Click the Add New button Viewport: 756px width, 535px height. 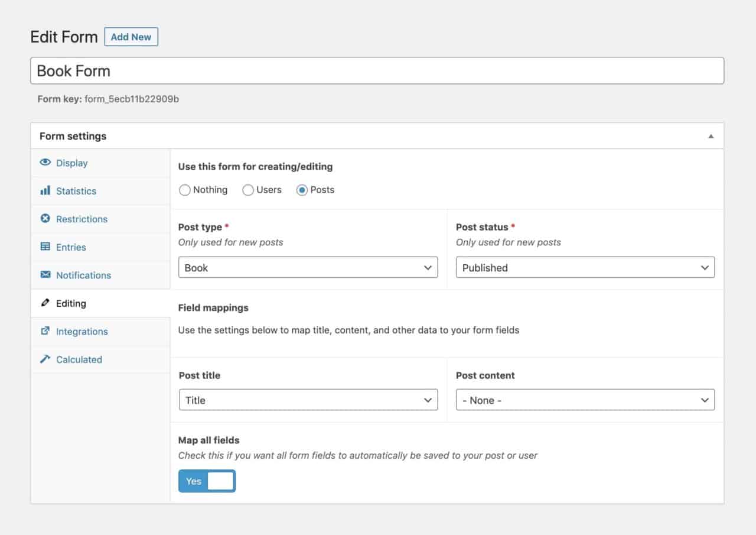tap(131, 37)
